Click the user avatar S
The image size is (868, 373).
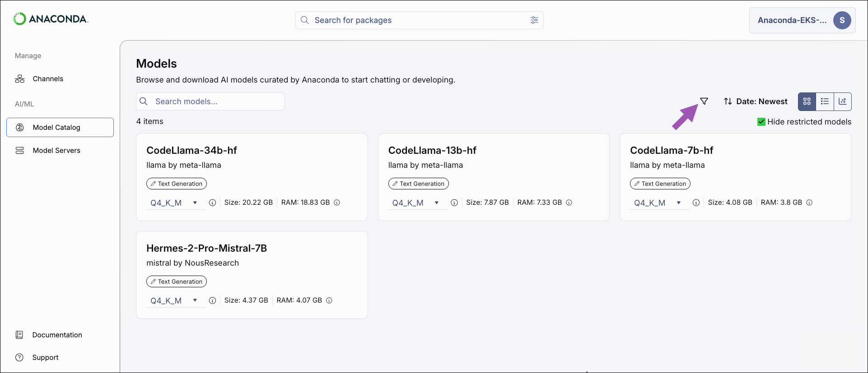(x=842, y=20)
